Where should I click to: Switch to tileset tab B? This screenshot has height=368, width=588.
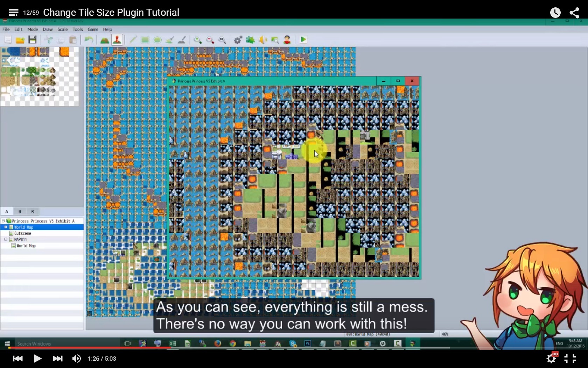click(20, 211)
